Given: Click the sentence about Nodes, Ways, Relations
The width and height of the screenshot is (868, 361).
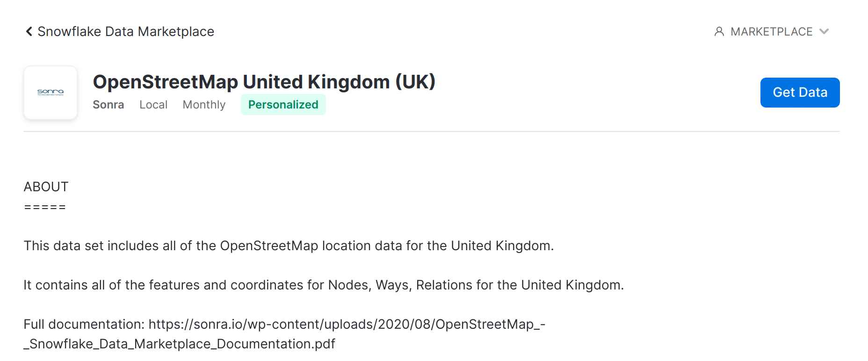Looking at the screenshot, I should point(324,285).
